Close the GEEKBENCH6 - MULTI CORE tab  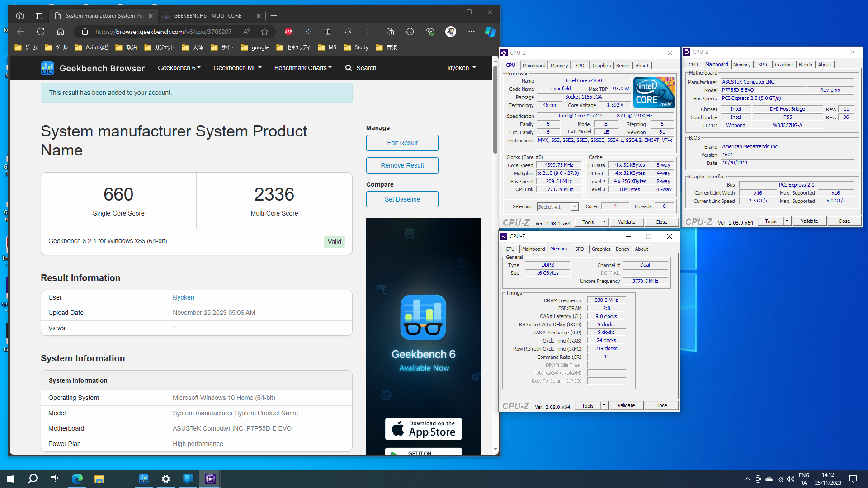tap(259, 16)
